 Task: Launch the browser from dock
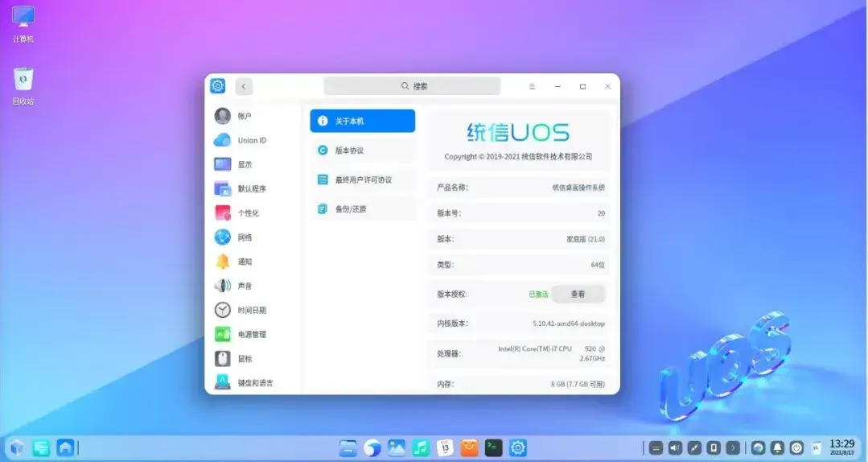(372, 448)
